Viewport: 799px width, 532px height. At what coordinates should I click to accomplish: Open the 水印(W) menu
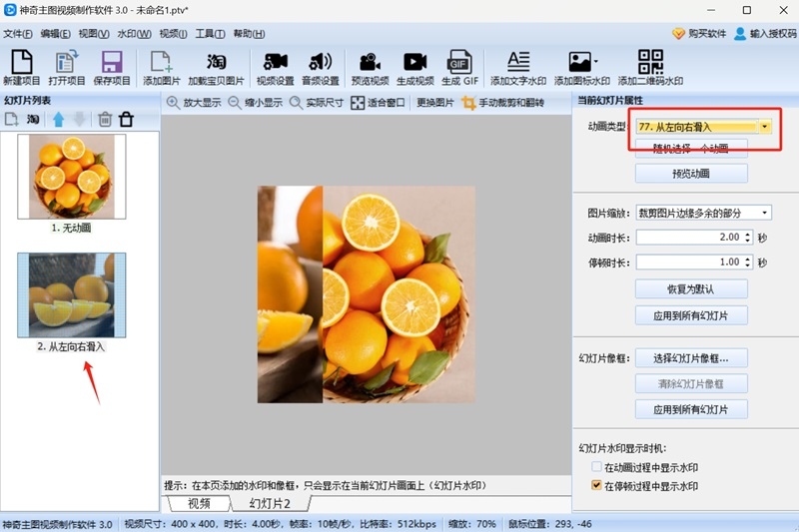click(x=134, y=34)
